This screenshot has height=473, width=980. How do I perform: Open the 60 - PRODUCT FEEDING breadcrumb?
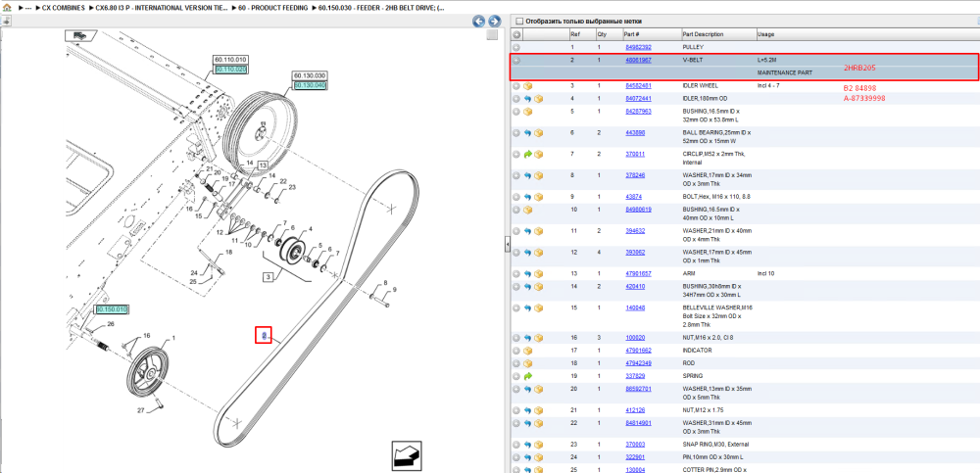click(x=273, y=8)
